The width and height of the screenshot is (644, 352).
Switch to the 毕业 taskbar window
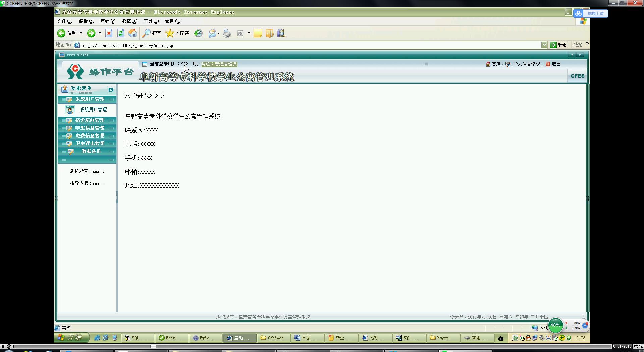pyautogui.click(x=341, y=338)
